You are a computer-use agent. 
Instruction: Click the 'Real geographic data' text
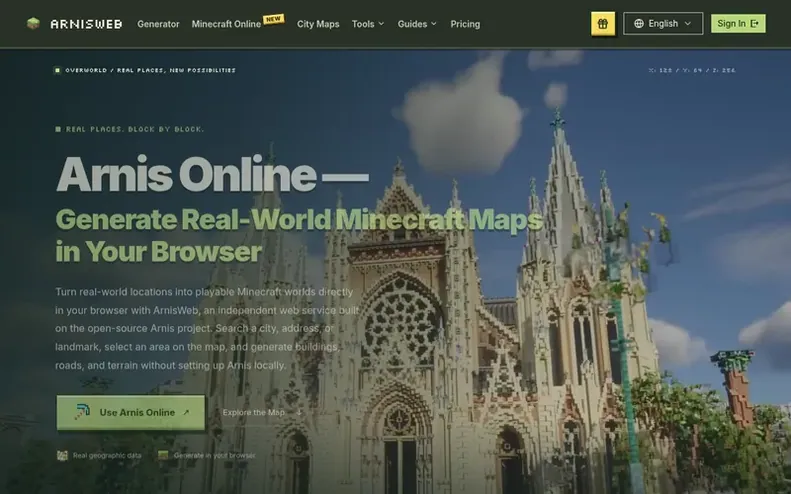[x=107, y=456]
